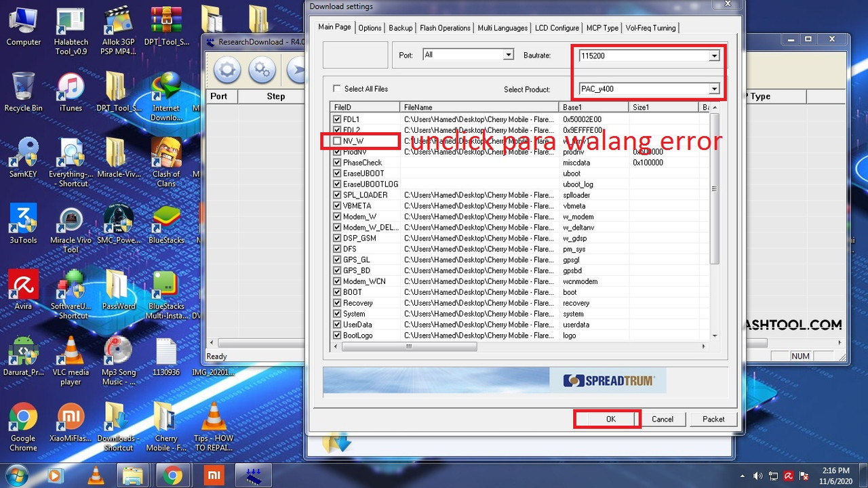Open the Flash Operations tab
The width and height of the screenshot is (868, 488).
point(445,28)
